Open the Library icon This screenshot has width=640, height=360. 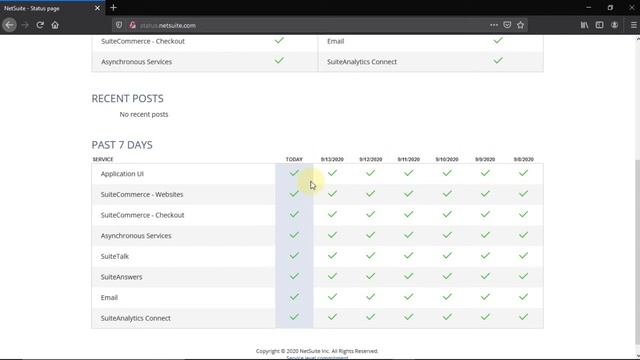click(584, 25)
